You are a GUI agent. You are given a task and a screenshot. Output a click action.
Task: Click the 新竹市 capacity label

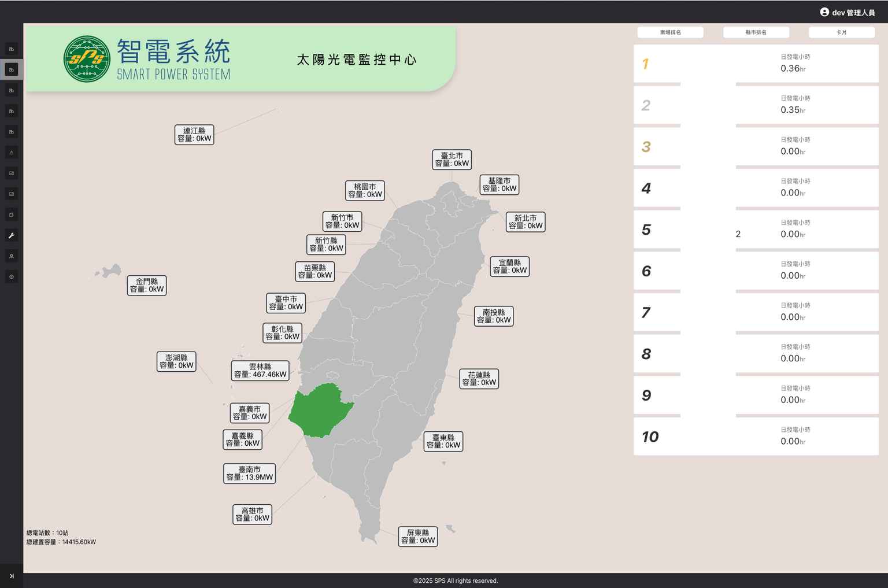tap(342, 221)
